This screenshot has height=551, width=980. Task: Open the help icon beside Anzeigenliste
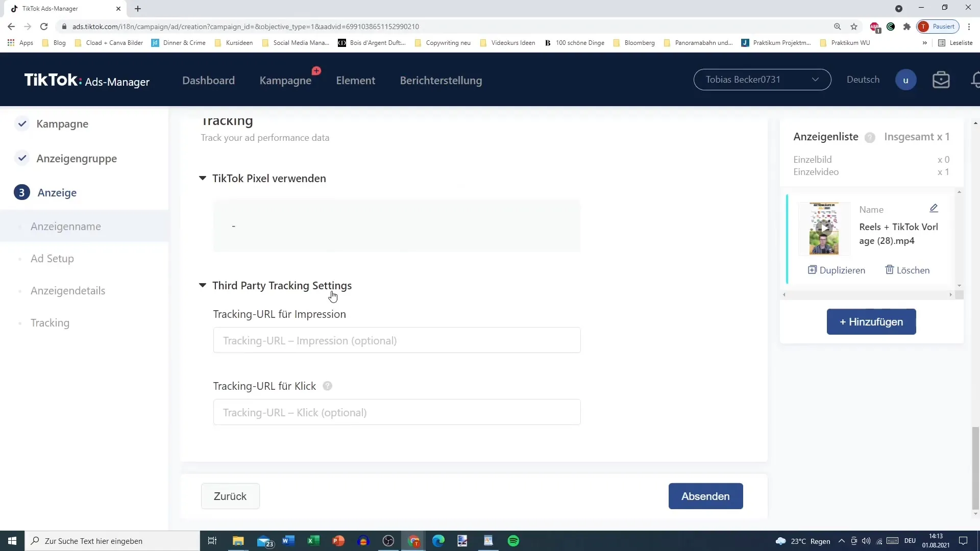(870, 137)
